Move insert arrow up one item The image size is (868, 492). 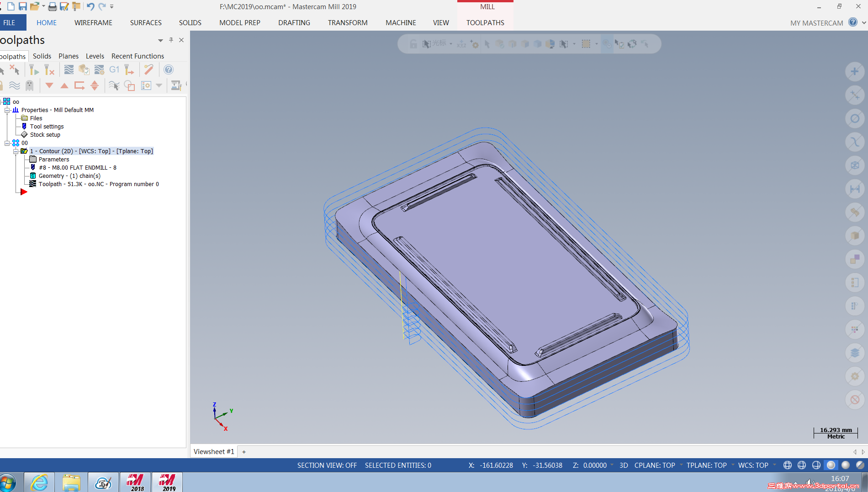pyautogui.click(x=64, y=86)
